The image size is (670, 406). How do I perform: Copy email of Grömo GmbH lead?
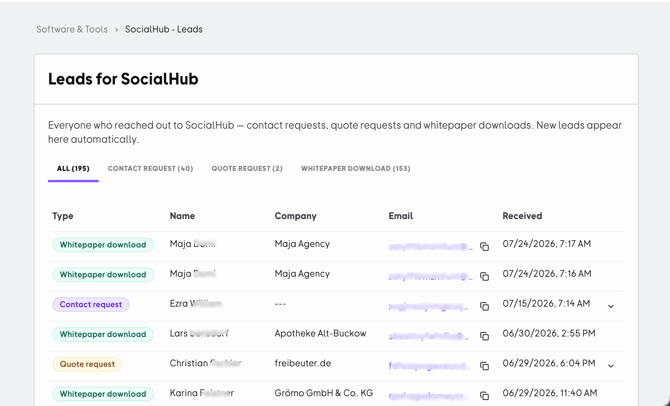pos(484,396)
